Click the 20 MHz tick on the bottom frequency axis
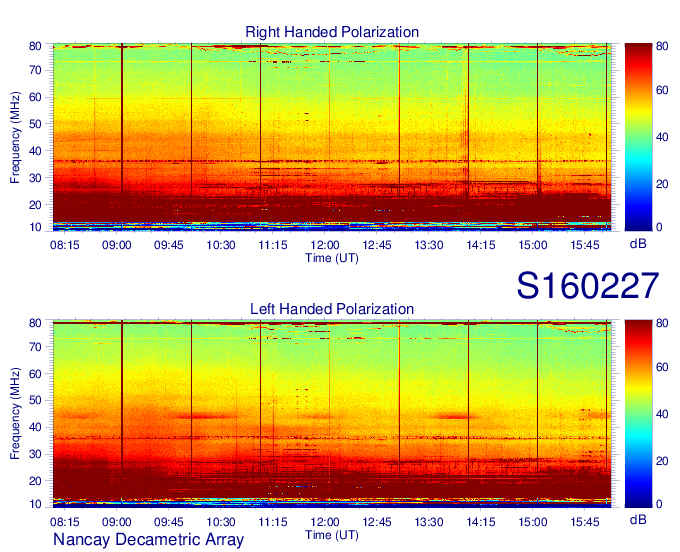This screenshot has height=552, width=680. click(x=35, y=481)
